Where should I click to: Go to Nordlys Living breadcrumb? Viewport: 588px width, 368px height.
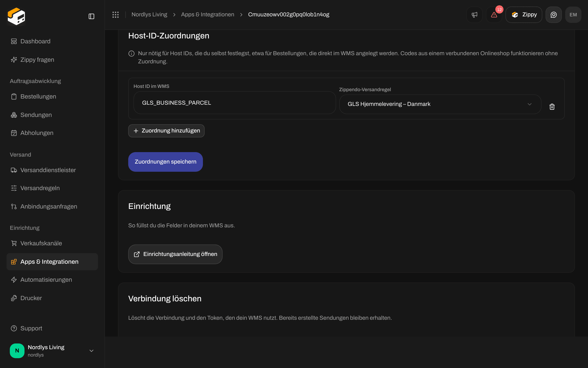(149, 15)
